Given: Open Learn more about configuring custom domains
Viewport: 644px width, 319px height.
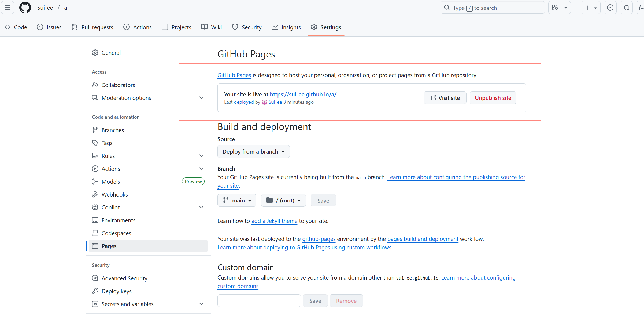Looking at the screenshot, I should pyautogui.click(x=478, y=277).
